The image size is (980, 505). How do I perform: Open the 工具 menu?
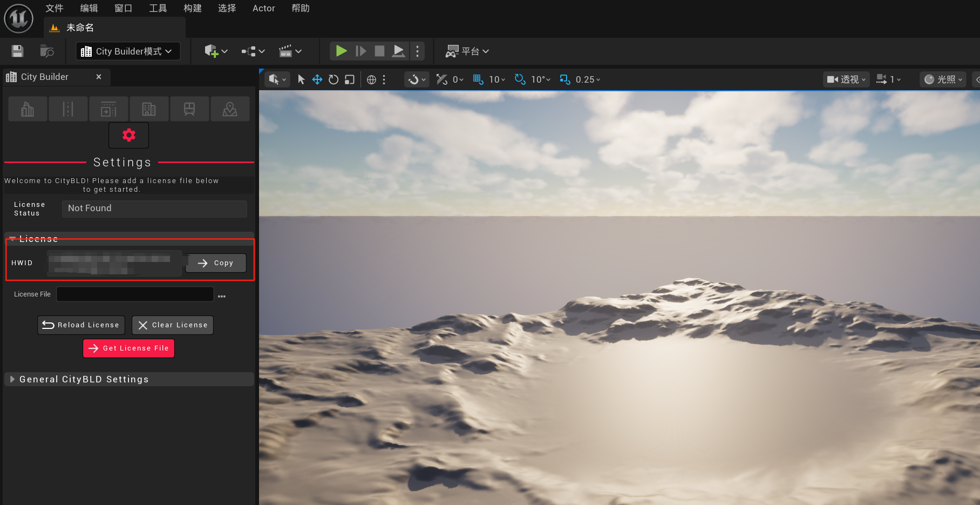click(158, 8)
